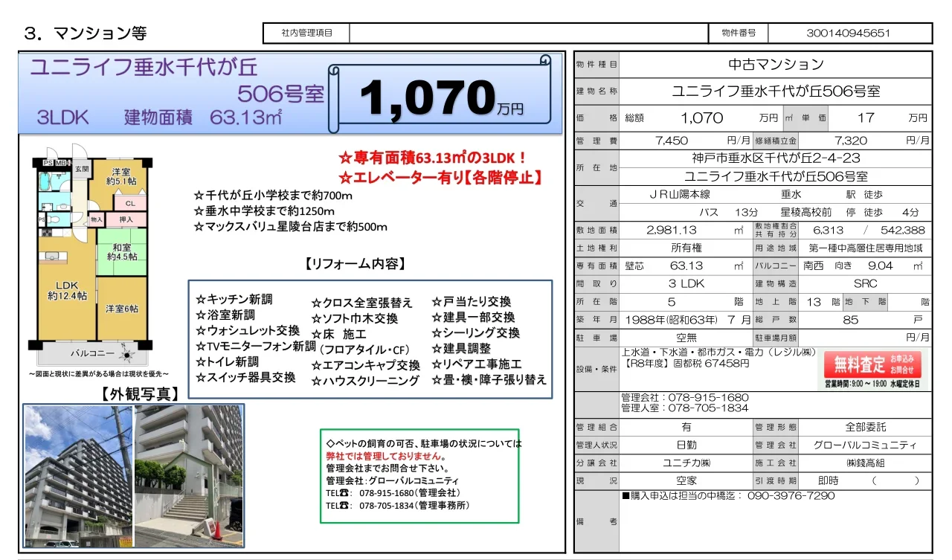Image resolution: width=952 pixels, height=560 pixels.
Task: Click the 日勤 caretaker status cell
Action: (686, 445)
